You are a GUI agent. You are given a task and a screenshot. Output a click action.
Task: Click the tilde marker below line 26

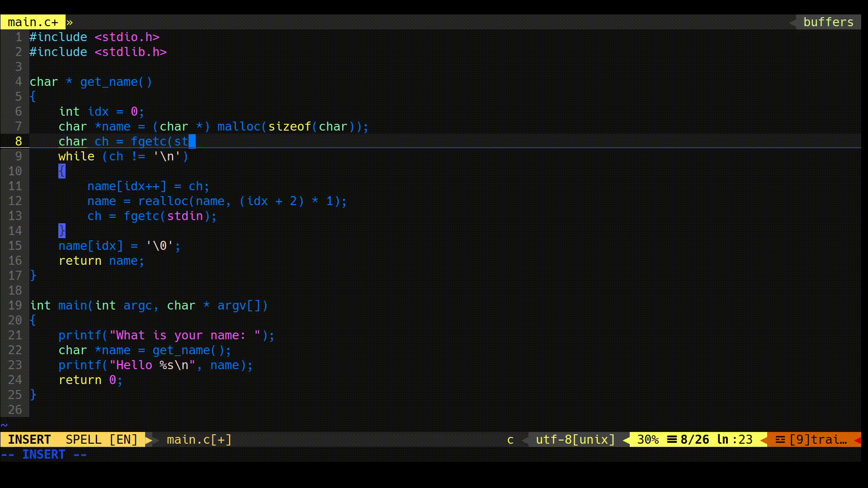(4, 425)
